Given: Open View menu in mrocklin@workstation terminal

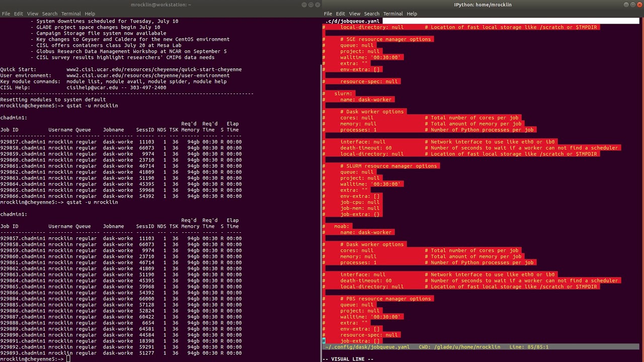Looking at the screenshot, I should click(33, 14).
